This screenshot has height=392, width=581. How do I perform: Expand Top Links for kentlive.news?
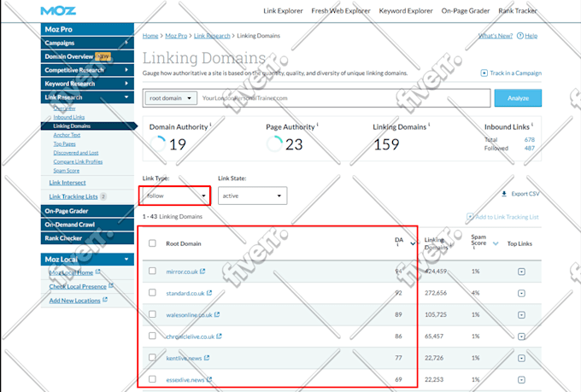pyautogui.click(x=521, y=359)
